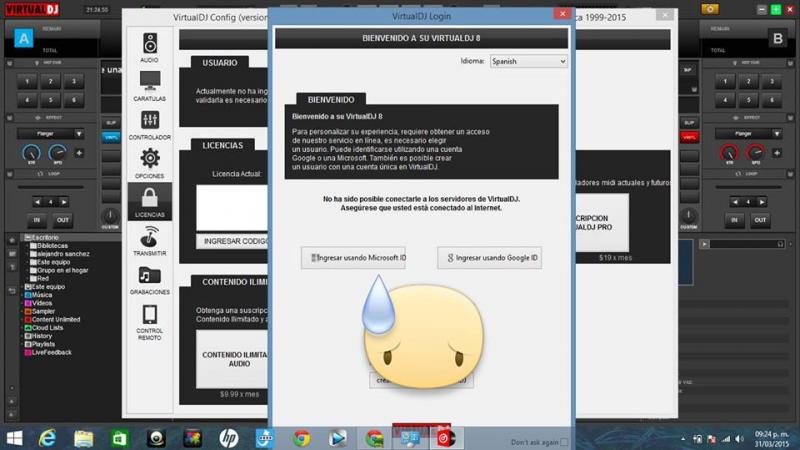Click the first browser sidebar icon beside Escritorio
This screenshot has height=450, width=800.
pos(12,240)
